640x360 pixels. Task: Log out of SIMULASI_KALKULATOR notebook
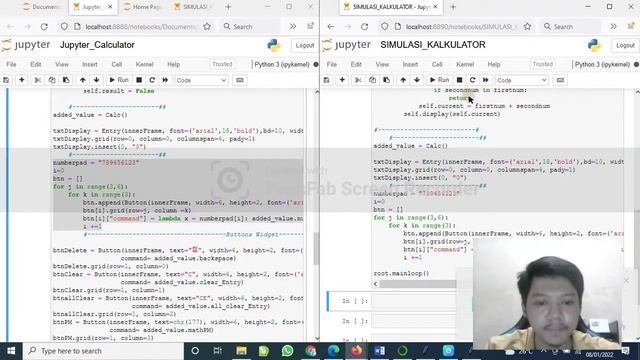pos(625,45)
